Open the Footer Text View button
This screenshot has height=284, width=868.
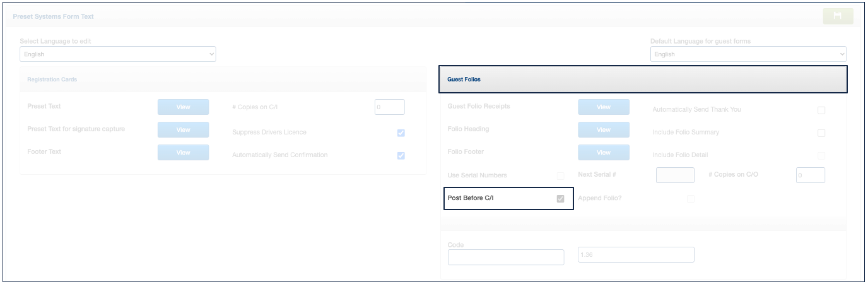point(183,153)
